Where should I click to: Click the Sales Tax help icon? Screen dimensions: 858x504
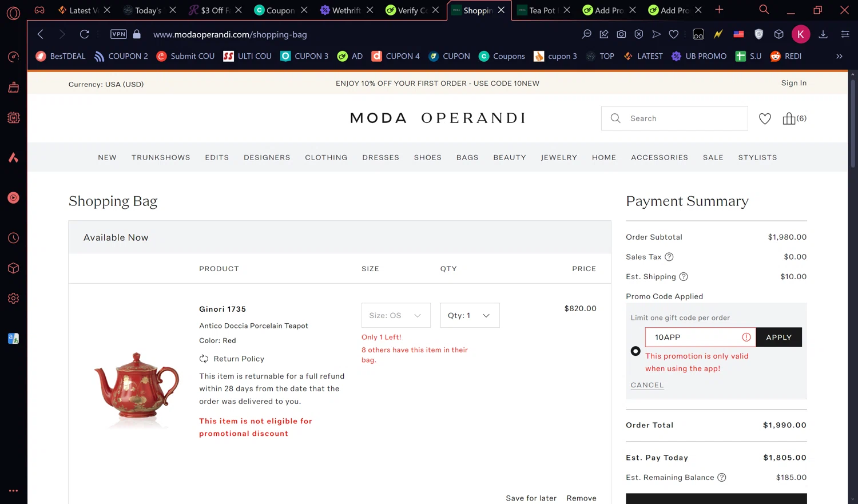(669, 257)
